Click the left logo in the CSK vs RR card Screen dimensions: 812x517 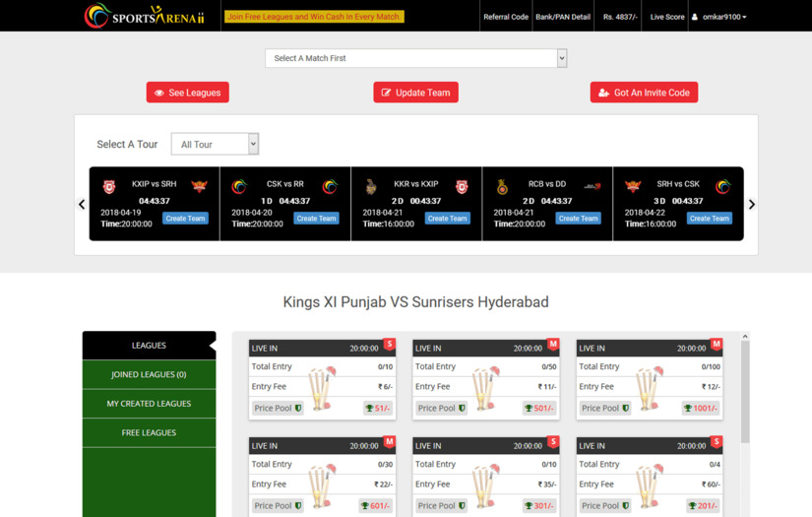(x=239, y=186)
